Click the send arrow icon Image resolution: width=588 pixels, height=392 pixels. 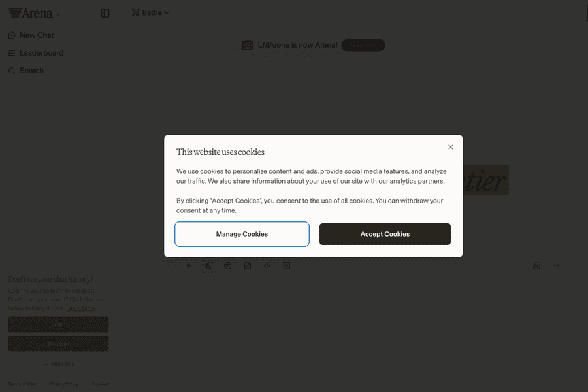557,266
